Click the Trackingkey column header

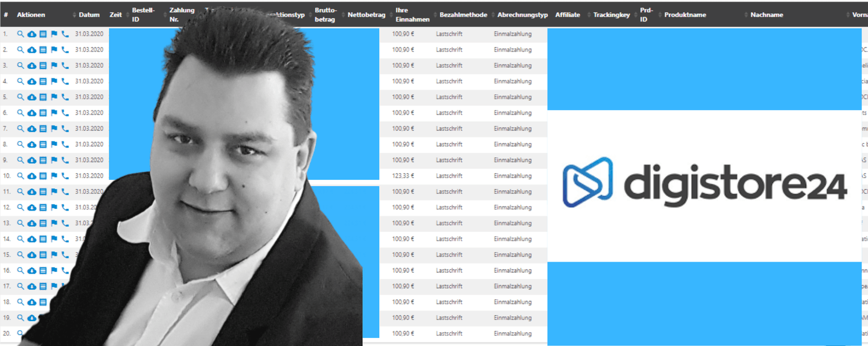pyautogui.click(x=611, y=15)
